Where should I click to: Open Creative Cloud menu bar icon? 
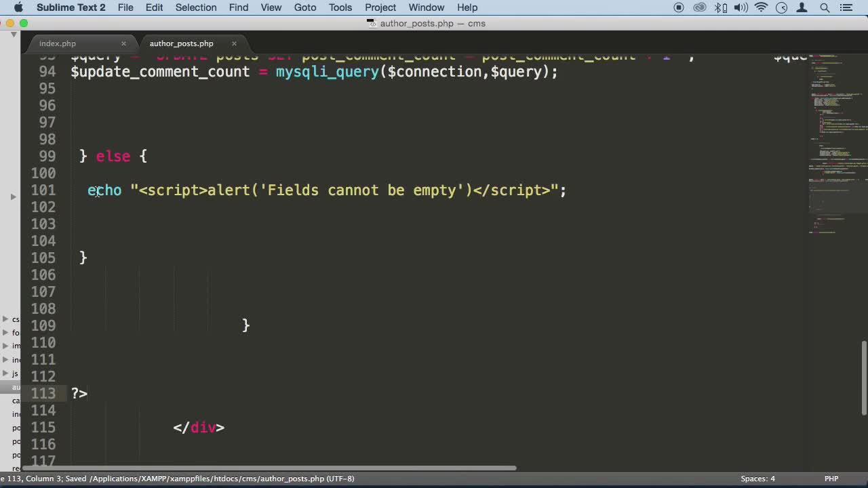click(x=700, y=7)
